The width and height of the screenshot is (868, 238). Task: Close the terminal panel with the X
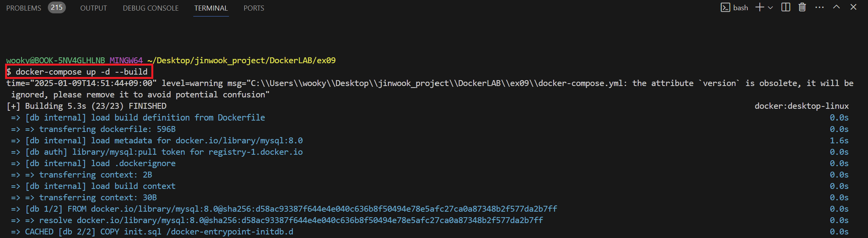coord(853,7)
